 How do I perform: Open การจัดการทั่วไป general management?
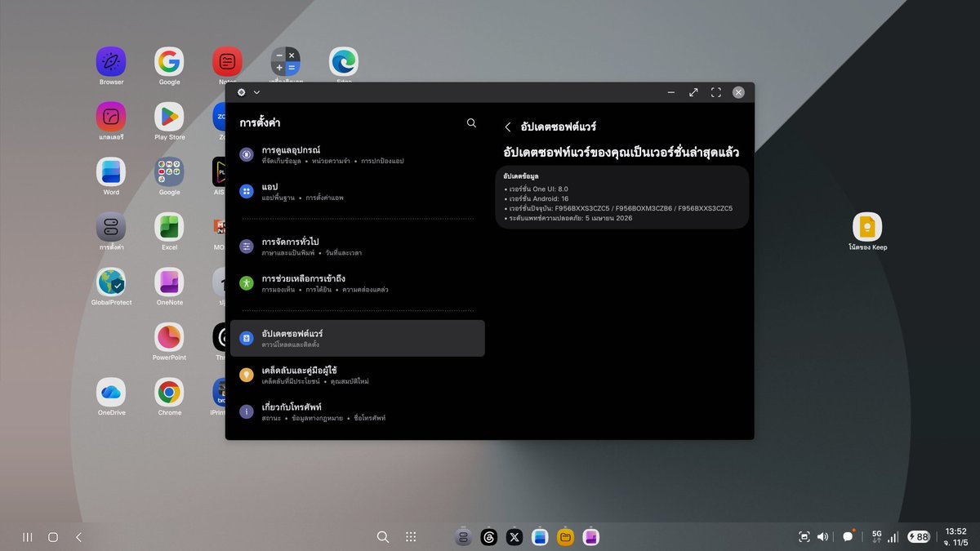click(357, 247)
